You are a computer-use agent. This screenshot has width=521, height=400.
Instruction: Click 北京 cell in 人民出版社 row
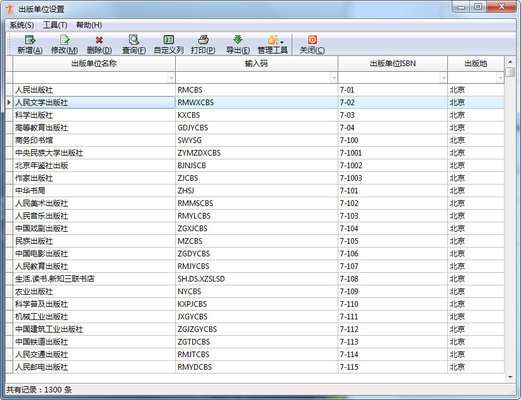click(476, 90)
